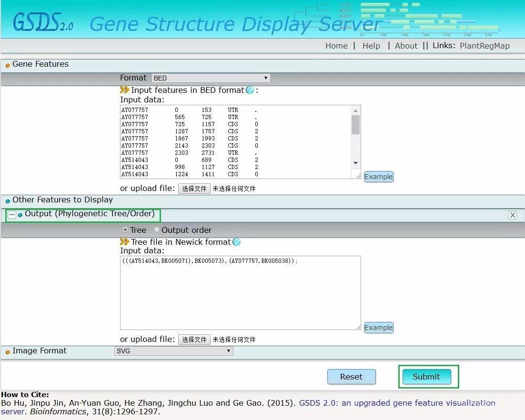525x420 pixels.
Task: Click arrow icon before Tree file in Newick
Action: click(124, 241)
